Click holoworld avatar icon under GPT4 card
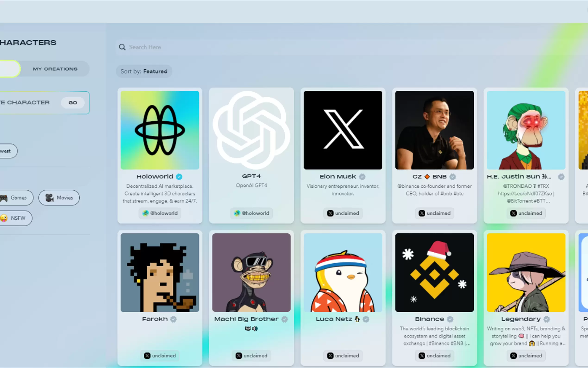 click(237, 213)
